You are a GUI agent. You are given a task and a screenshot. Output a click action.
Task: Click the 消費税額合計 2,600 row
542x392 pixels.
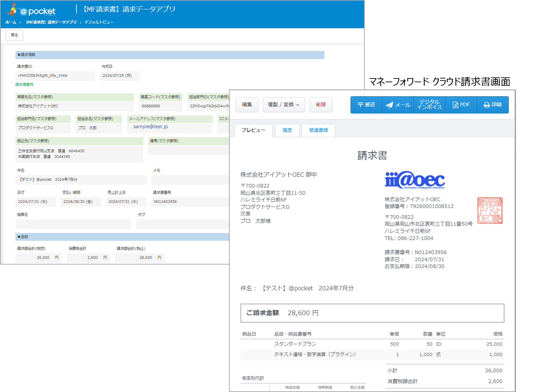(445, 381)
